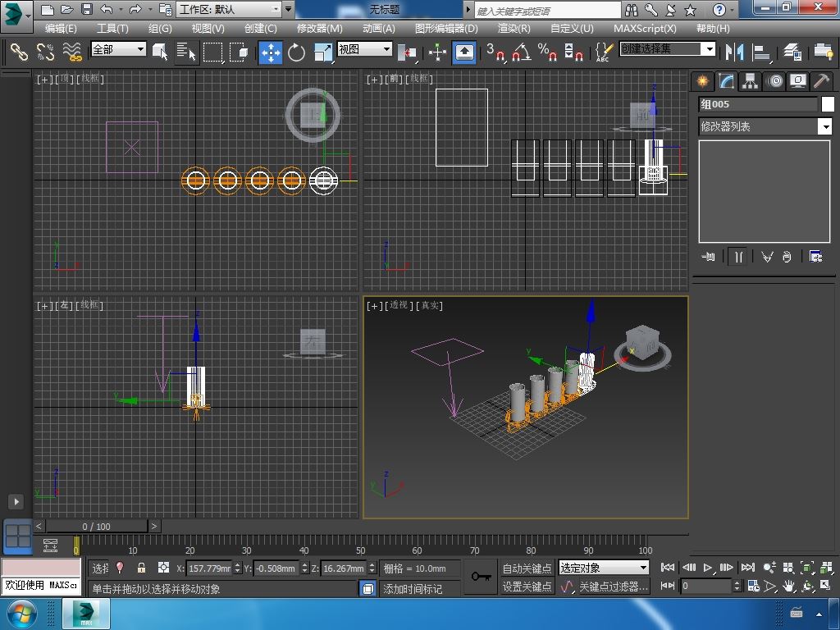Open the Hierarchy panel tab icon

(x=750, y=80)
